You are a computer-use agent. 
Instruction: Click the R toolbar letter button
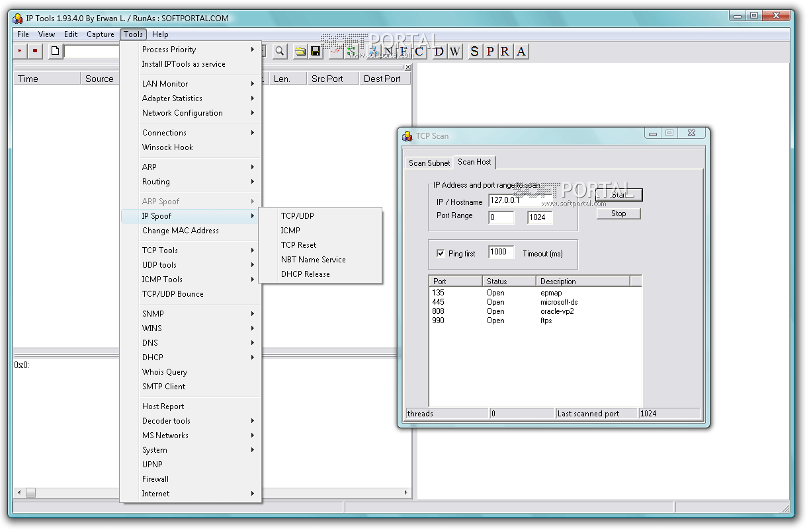[x=505, y=51]
